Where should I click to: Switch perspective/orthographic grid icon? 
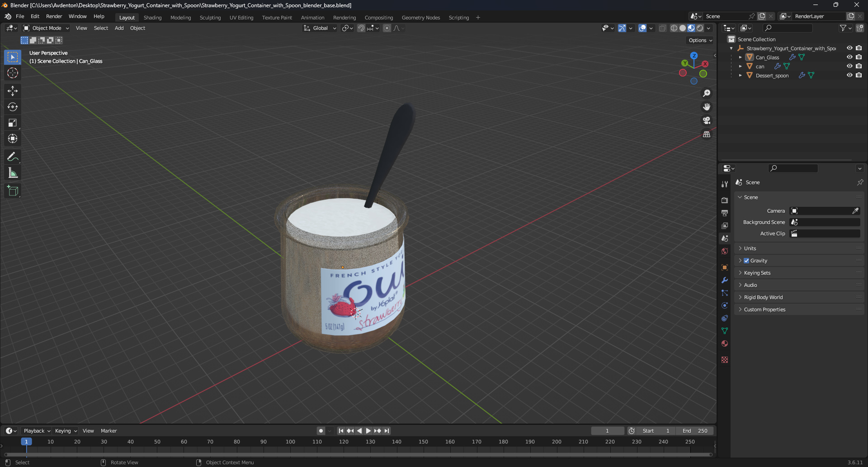[706, 134]
